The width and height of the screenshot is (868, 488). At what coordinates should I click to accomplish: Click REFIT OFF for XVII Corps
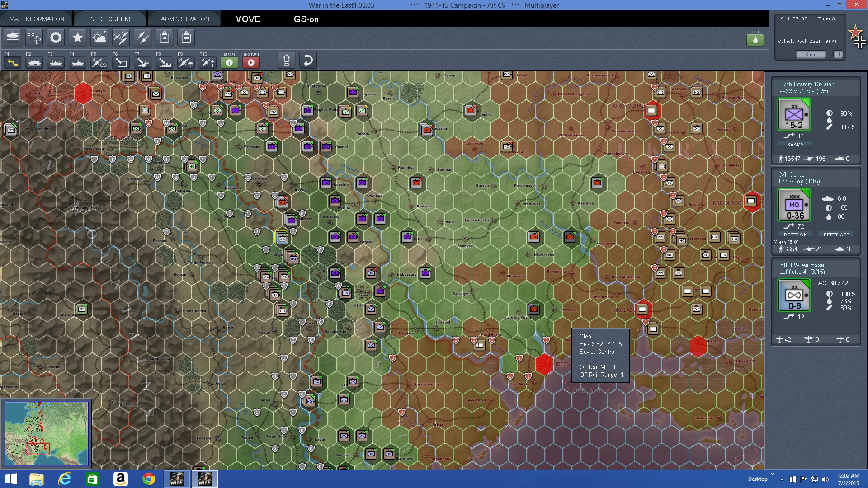pyautogui.click(x=836, y=235)
